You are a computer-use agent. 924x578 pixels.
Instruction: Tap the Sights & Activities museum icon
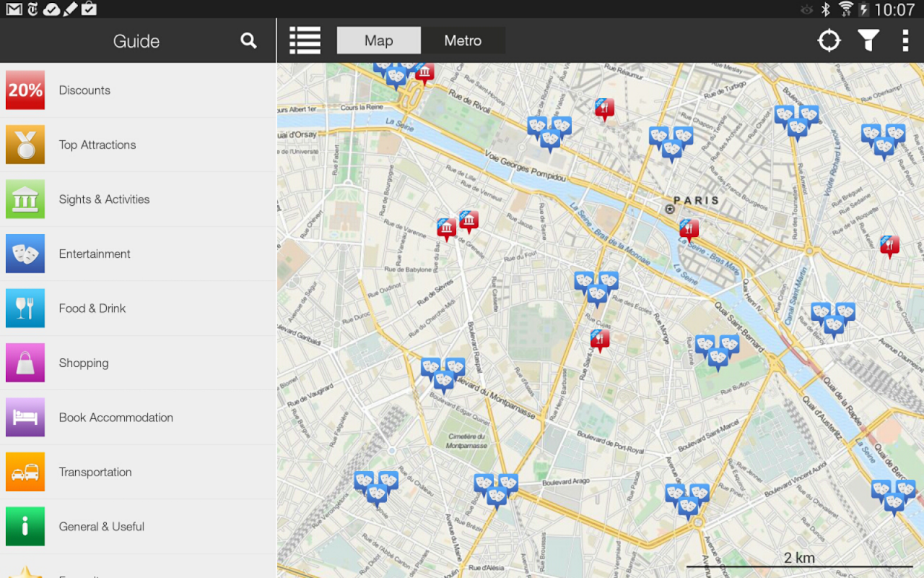[x=25, y=199]
